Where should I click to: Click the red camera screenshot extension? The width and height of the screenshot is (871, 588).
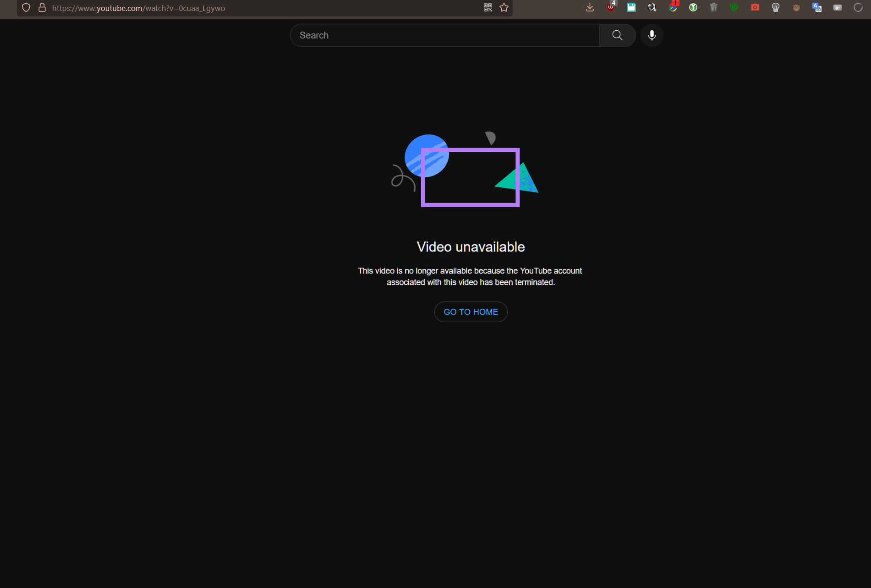coord(755,7)
